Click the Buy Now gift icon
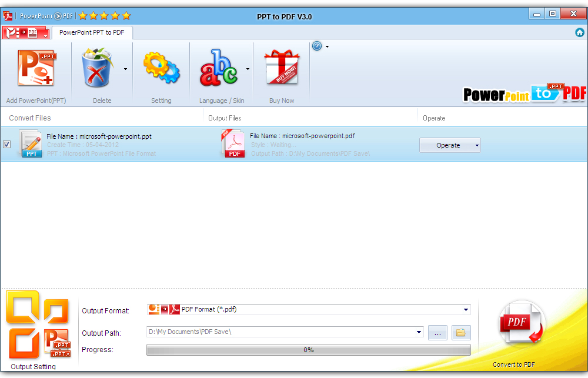 (282, 67)
